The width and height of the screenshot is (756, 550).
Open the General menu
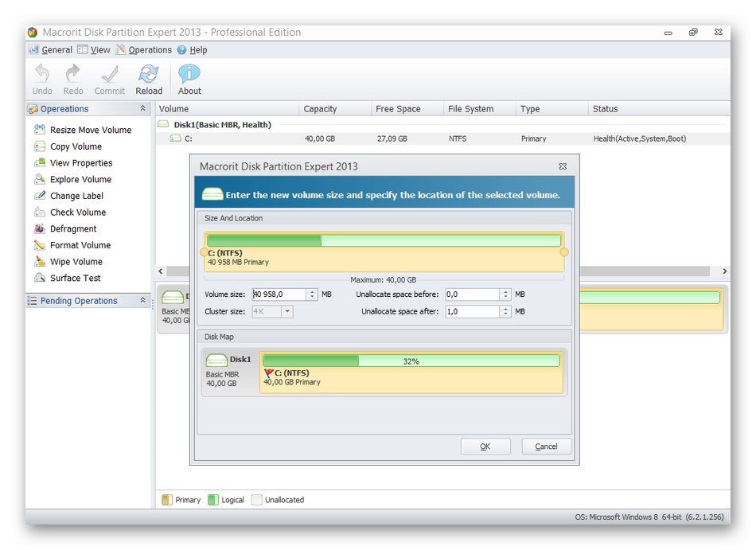click(x=51, y=49)
